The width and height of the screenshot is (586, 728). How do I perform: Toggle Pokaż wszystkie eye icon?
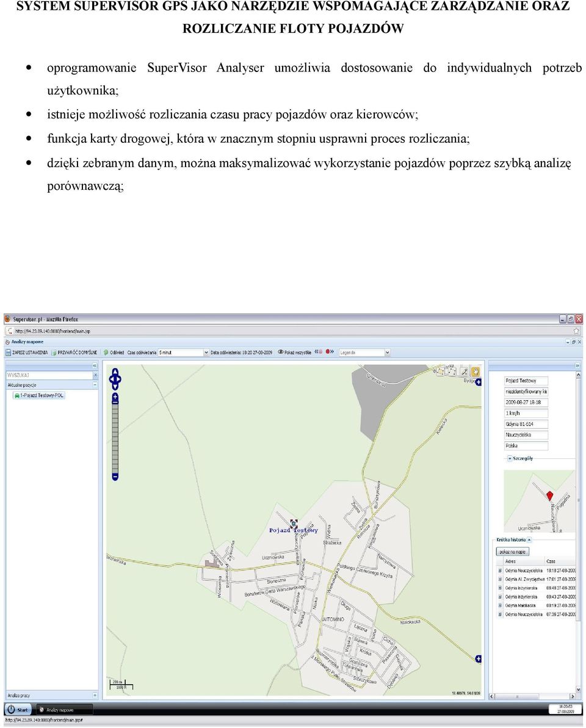280,352
